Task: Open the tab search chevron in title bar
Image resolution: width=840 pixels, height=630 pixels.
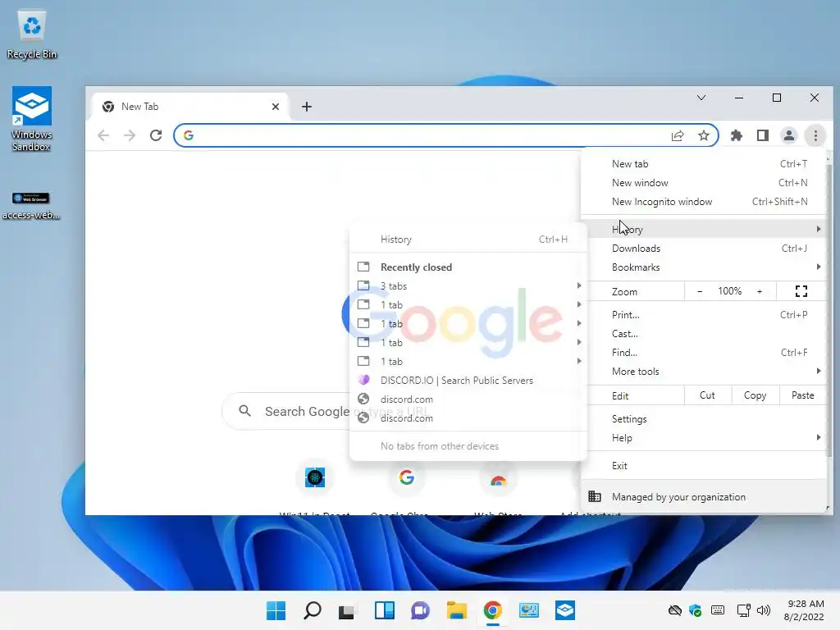Action: coord(701,98)
